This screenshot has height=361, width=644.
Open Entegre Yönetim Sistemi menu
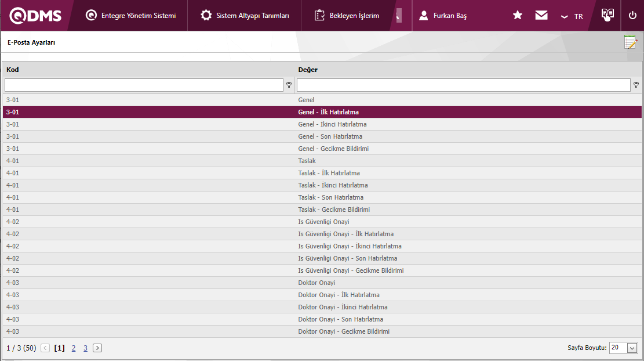click(x=130, y=16)
